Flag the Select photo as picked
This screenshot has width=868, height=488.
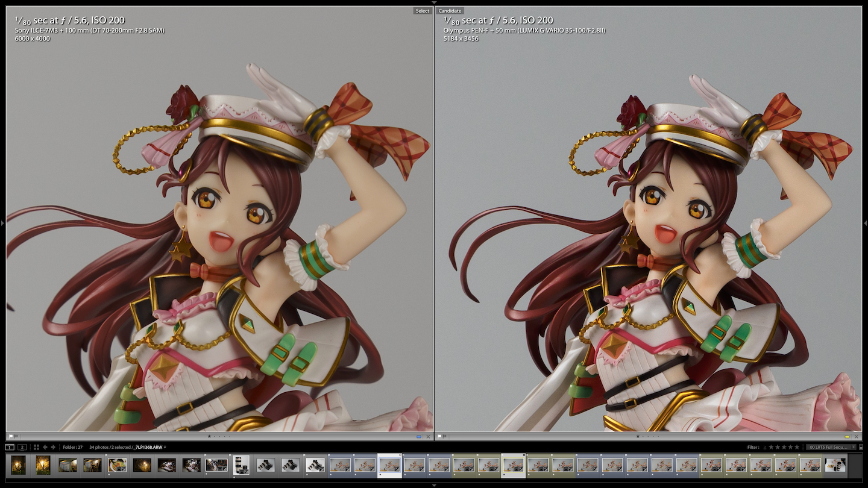(11, 436)
